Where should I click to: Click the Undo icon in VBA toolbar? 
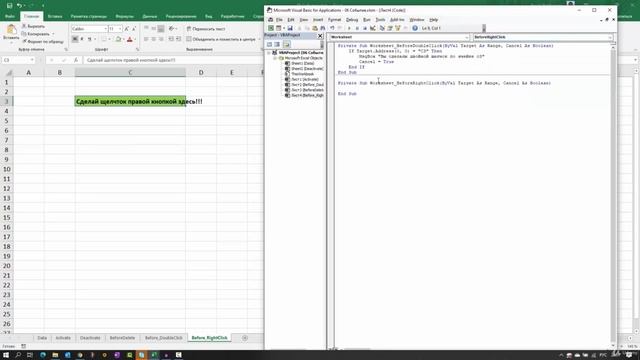[x=332, y=28]
